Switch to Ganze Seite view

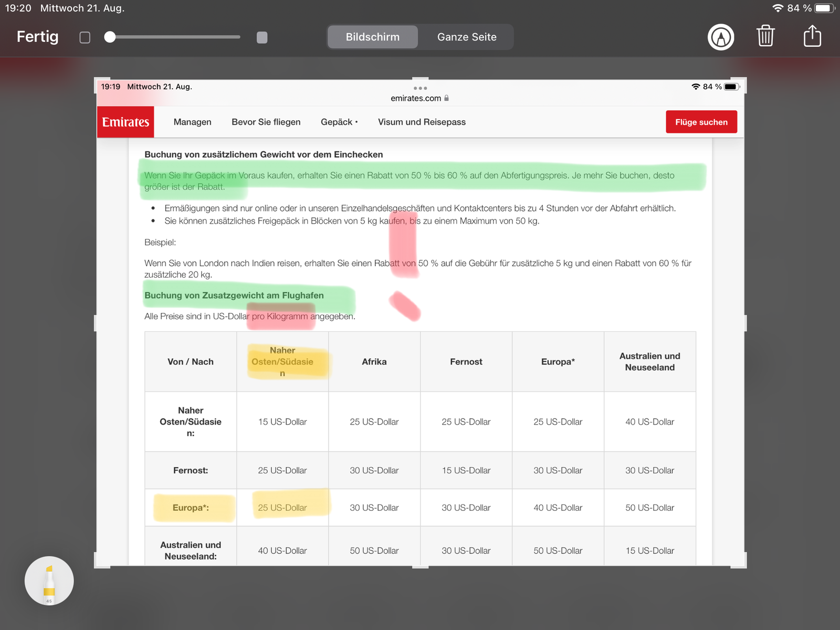[x=467, y=37]
